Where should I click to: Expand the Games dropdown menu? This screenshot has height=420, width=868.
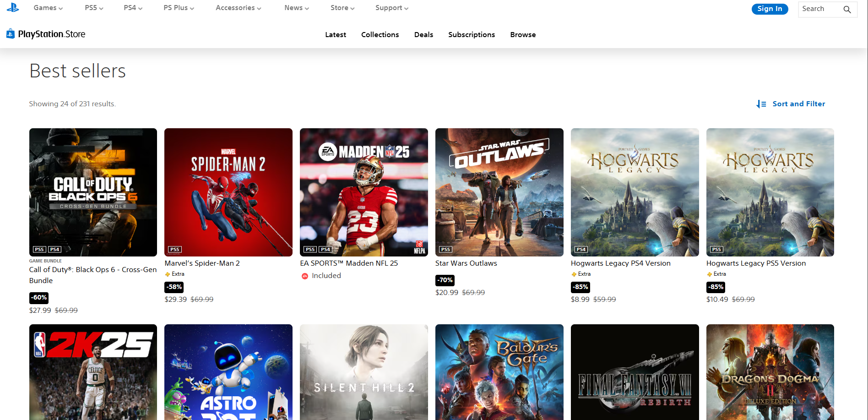pyautogui.click(x=48, y=8)
